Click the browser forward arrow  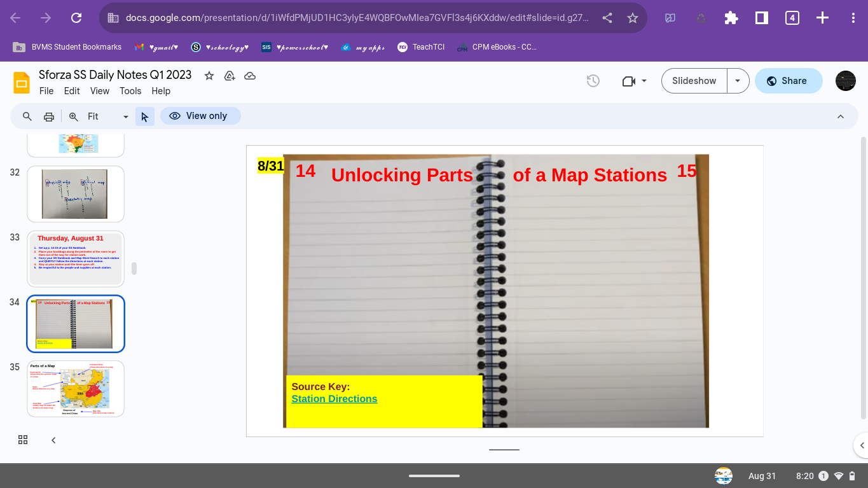click(46, 18)
